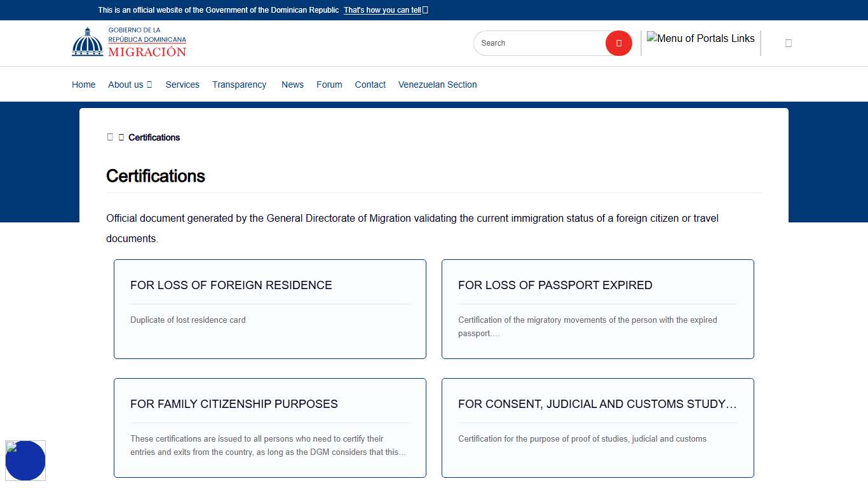Open the Forum link

coord(329,85)
